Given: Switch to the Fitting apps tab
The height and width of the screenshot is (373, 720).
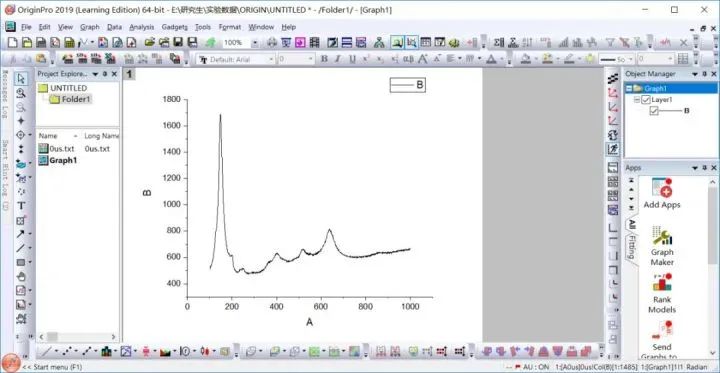Looking at the screenshot, I should coord(632,247).
